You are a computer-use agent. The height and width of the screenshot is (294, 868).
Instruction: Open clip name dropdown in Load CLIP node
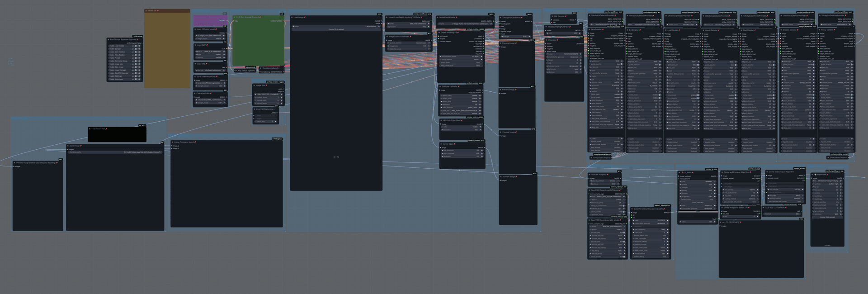[210, 52]
